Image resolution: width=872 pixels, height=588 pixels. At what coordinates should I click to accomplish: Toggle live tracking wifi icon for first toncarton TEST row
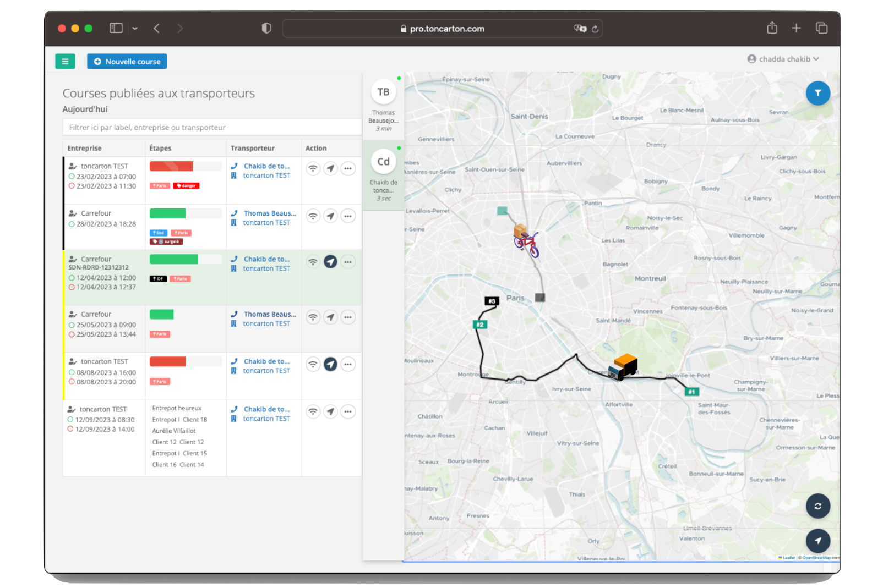[x=313, y=169]
